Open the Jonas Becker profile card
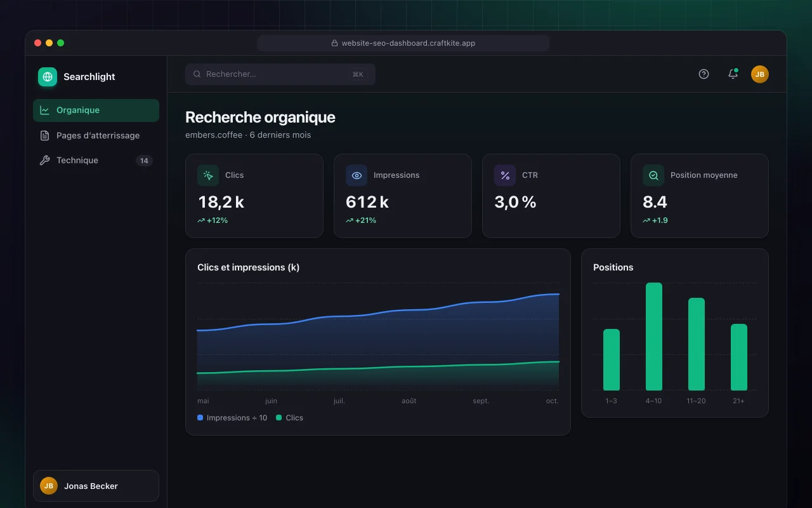 point(96,486)
